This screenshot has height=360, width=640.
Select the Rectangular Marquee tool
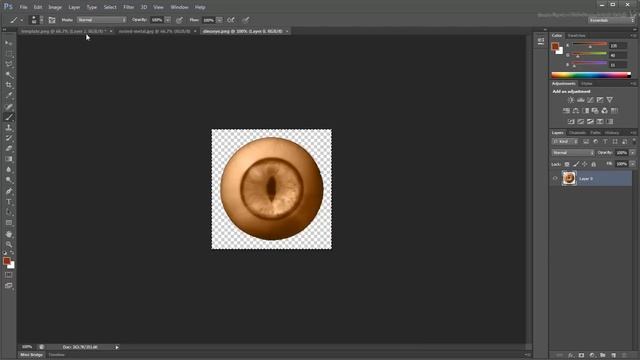point(9,53)
